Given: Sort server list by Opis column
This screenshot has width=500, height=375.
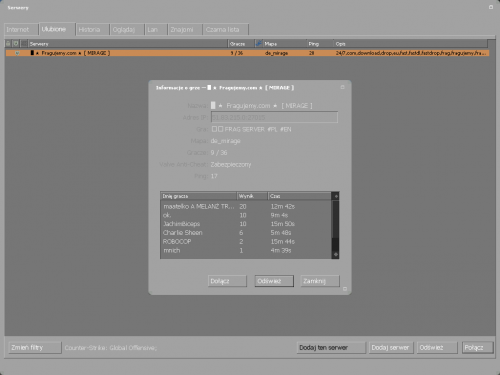Looking at the screenshot, I should pos(410,44).
